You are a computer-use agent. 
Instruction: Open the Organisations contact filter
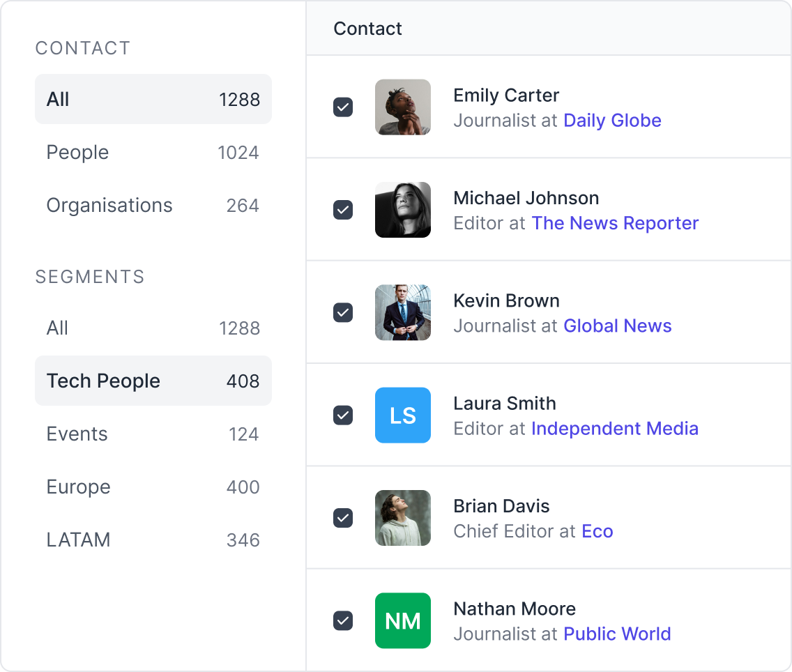pos(153,206)
